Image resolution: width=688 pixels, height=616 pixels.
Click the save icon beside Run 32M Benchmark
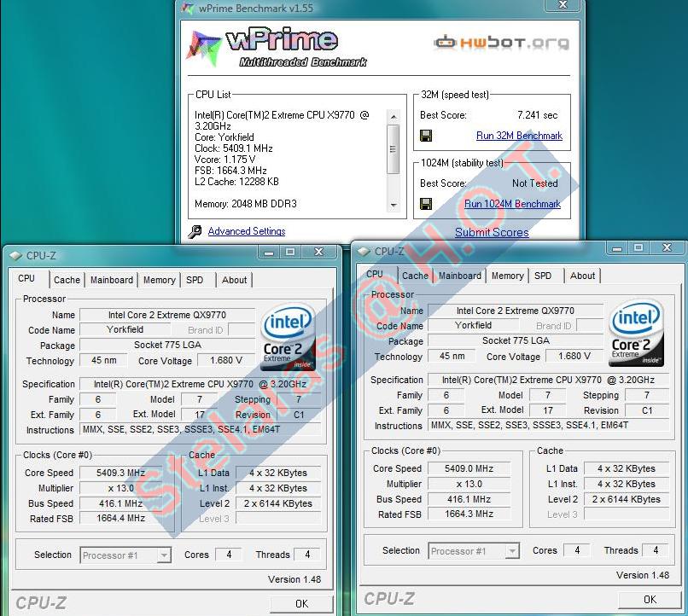[x=426, y=136]
